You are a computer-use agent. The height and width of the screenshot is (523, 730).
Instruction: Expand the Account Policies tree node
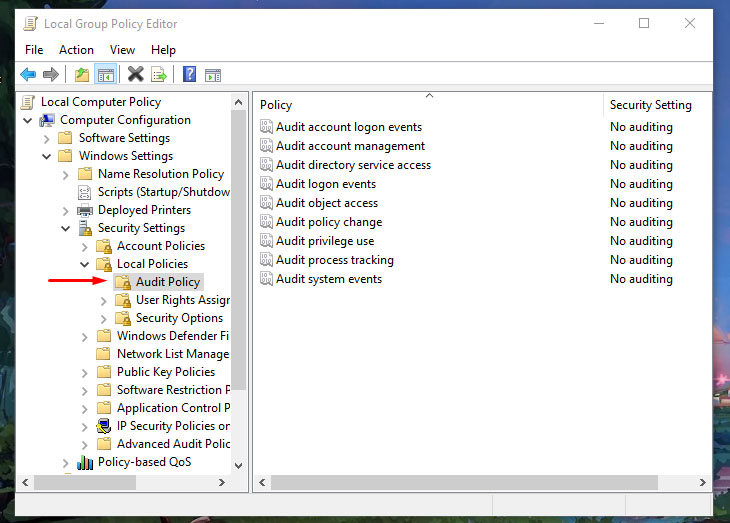[x=85, y=246]
